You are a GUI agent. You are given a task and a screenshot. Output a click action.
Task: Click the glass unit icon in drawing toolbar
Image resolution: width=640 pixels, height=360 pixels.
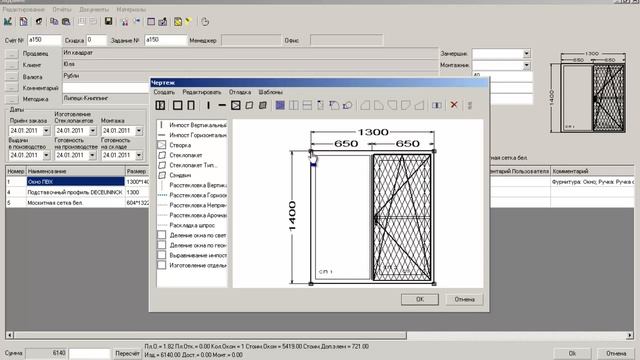[249, 105]
